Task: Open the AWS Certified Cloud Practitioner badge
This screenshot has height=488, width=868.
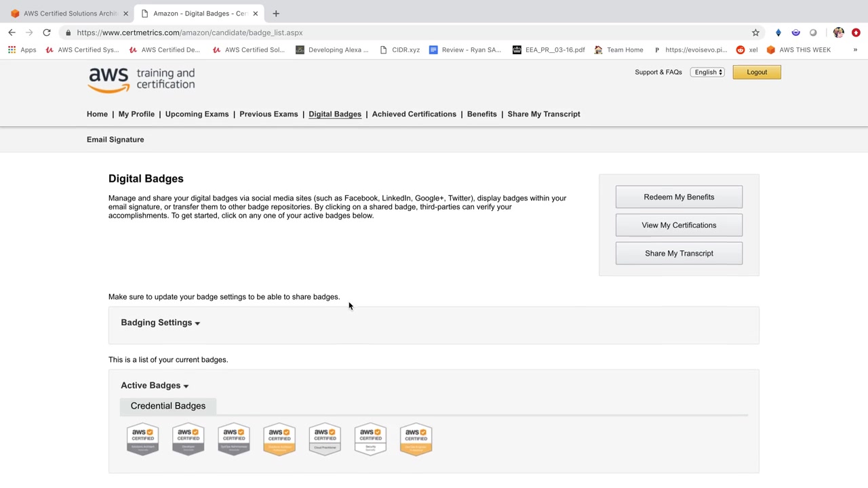Action: (325, 439)
